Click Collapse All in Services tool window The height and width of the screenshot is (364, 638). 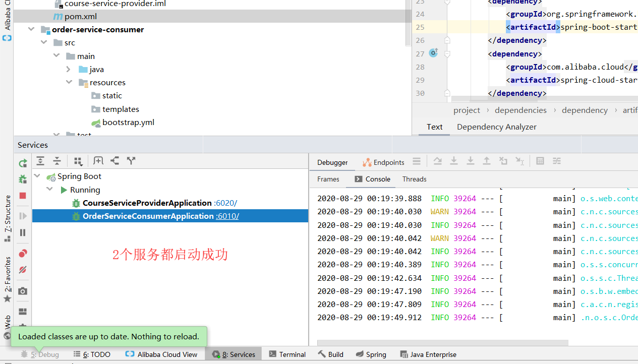57,160
